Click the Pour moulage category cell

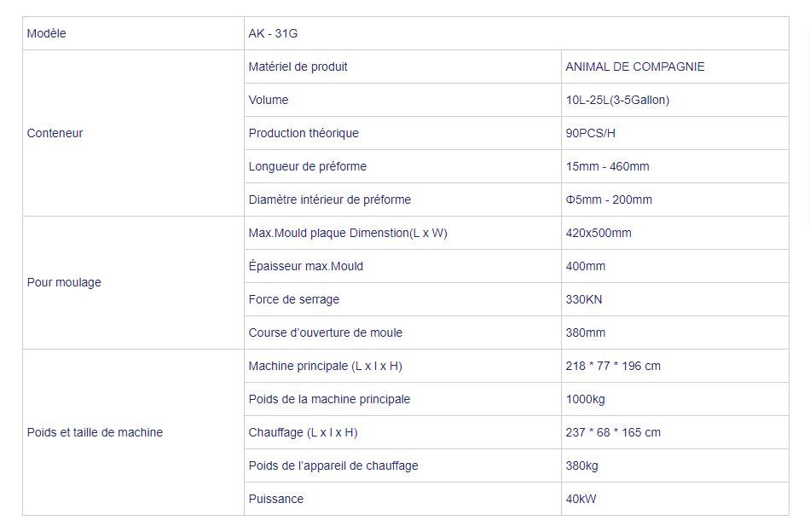tap(64, 282)
